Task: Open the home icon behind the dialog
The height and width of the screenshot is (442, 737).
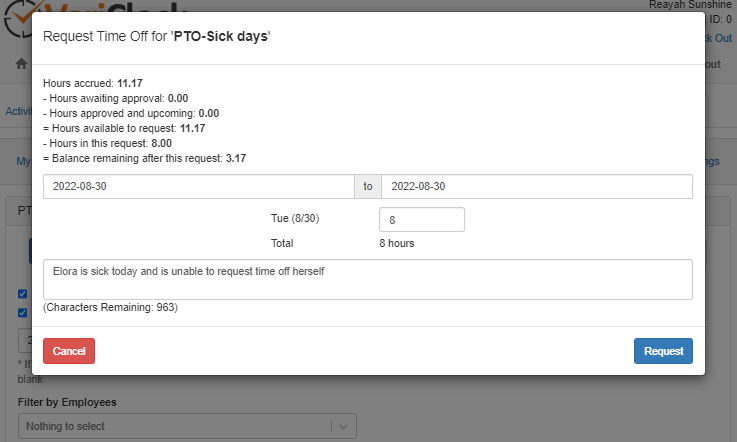Action: (21, 63)
